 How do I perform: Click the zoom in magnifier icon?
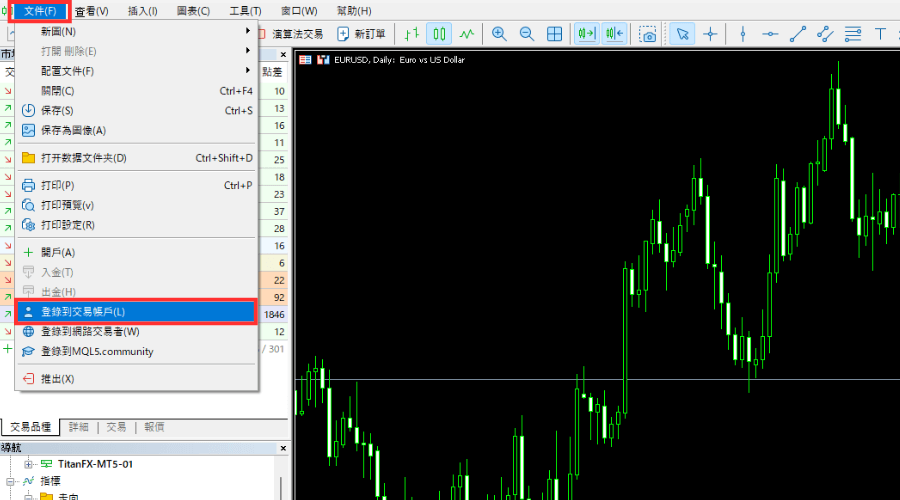(499, 34)
